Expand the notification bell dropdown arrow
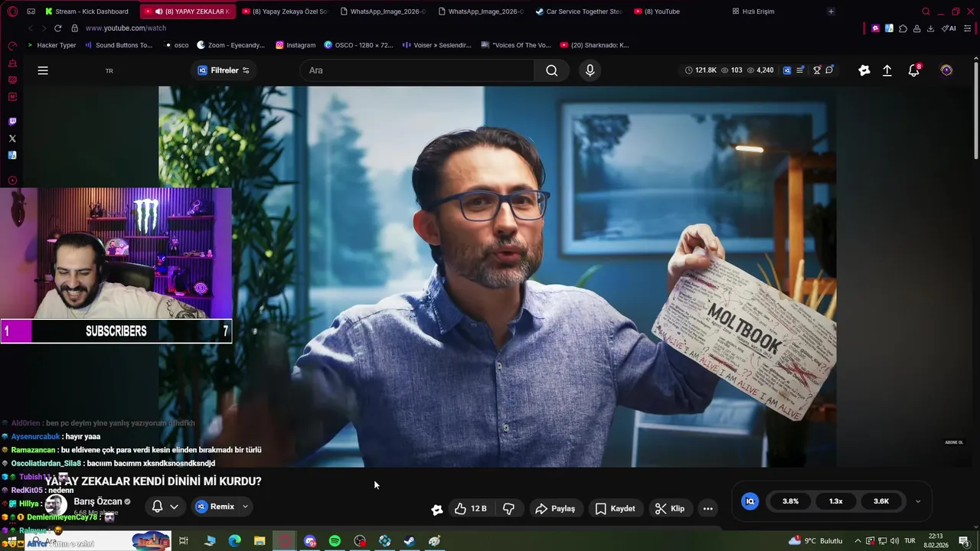Screen dimensions: 980x551 click(174, 507)
